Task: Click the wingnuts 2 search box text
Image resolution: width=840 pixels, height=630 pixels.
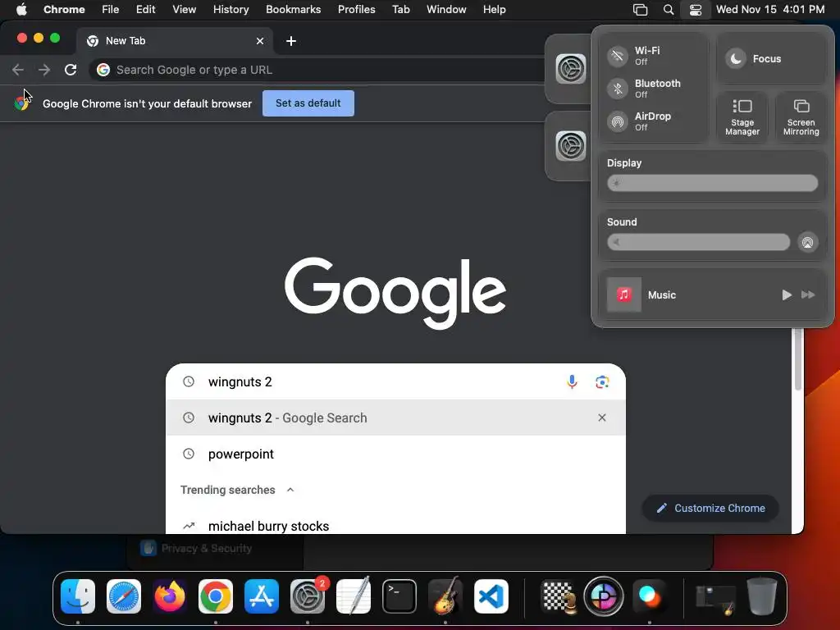Action: pyautogui.click(x=240, y=382)
